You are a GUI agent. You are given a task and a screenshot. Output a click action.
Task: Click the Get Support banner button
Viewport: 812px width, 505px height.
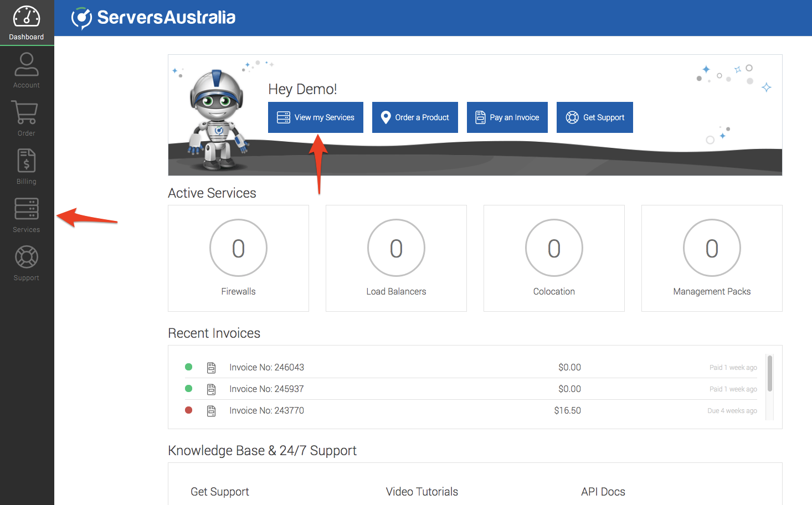coord(594,117)
